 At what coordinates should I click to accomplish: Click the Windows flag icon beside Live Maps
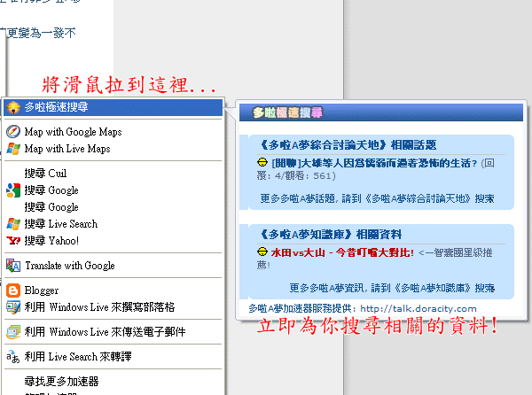tap(13, 149)
